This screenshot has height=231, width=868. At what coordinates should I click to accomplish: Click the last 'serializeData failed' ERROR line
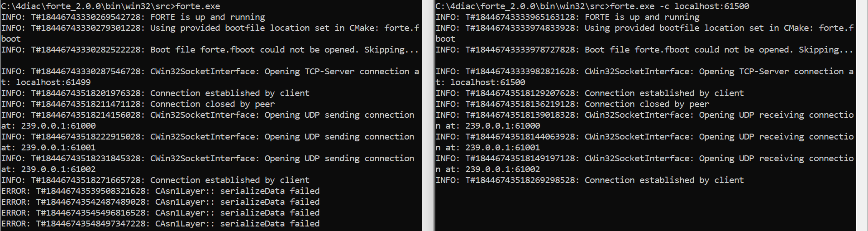160,224
